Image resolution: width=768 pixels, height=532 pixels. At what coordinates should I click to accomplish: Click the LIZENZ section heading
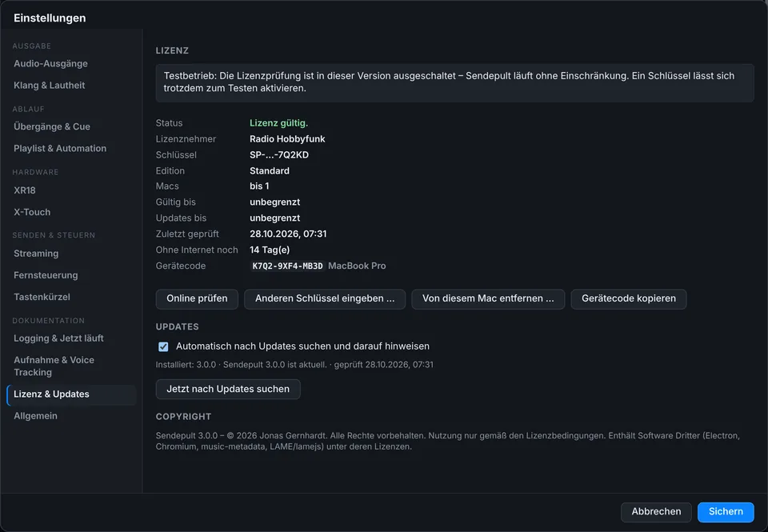click(172, 50)
